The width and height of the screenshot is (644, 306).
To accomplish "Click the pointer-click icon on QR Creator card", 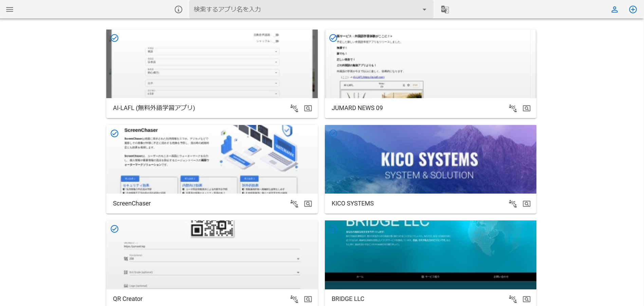I will [x=294, y=299].
